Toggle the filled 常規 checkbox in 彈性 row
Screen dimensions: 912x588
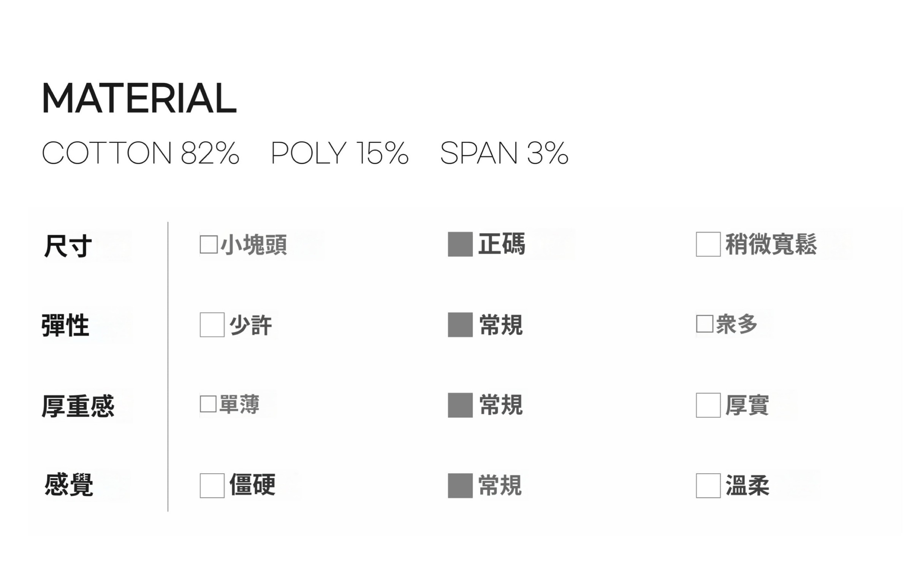[x=460, y=324]
